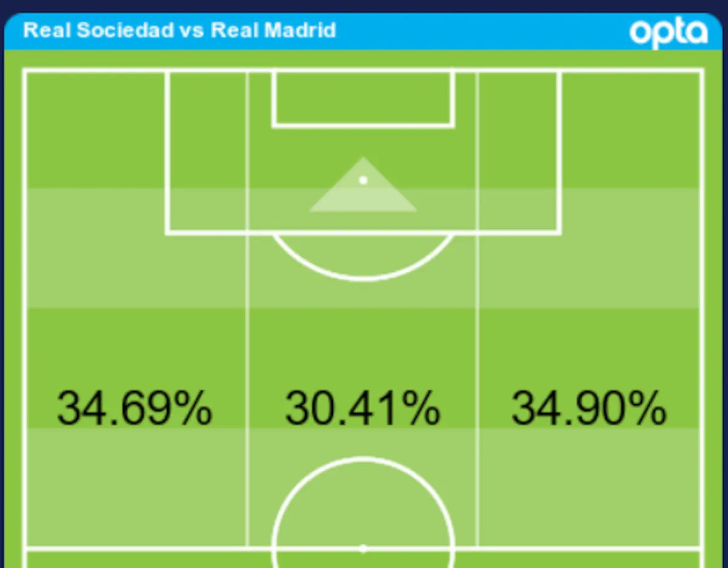Image resolution: width=728 pixels, height=568 pixels.
Task: Click the left edge of the penalty box
Action: tap(167, 152)
